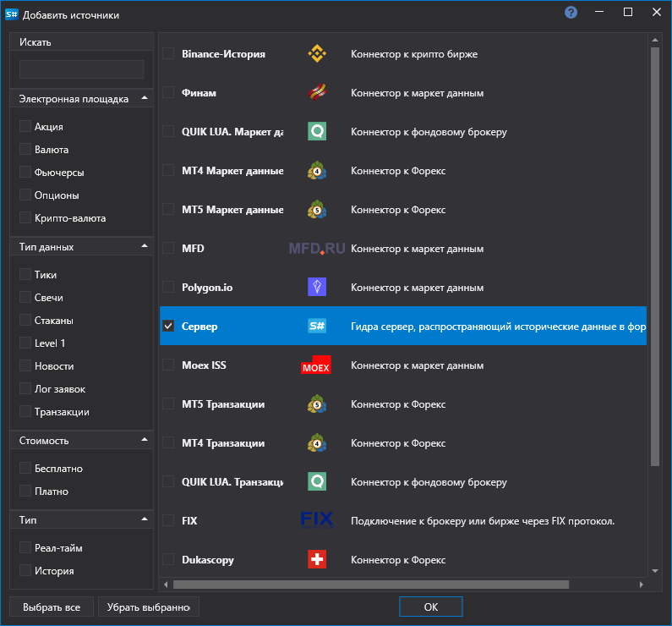Select the Moex ISS list row
This screenshot has height=626, width=672.
(403, 365)
